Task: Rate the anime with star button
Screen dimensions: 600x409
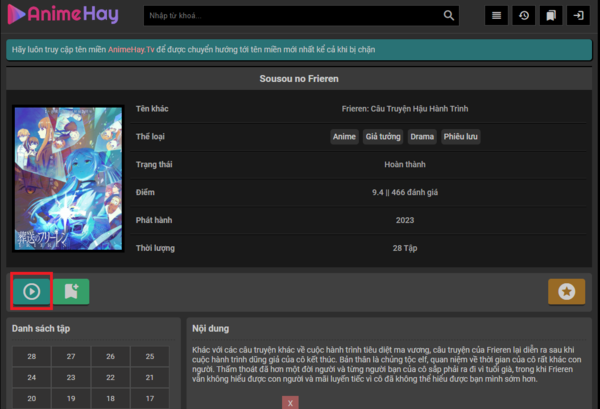Action: pyautogui.click(x=566, y=292)
